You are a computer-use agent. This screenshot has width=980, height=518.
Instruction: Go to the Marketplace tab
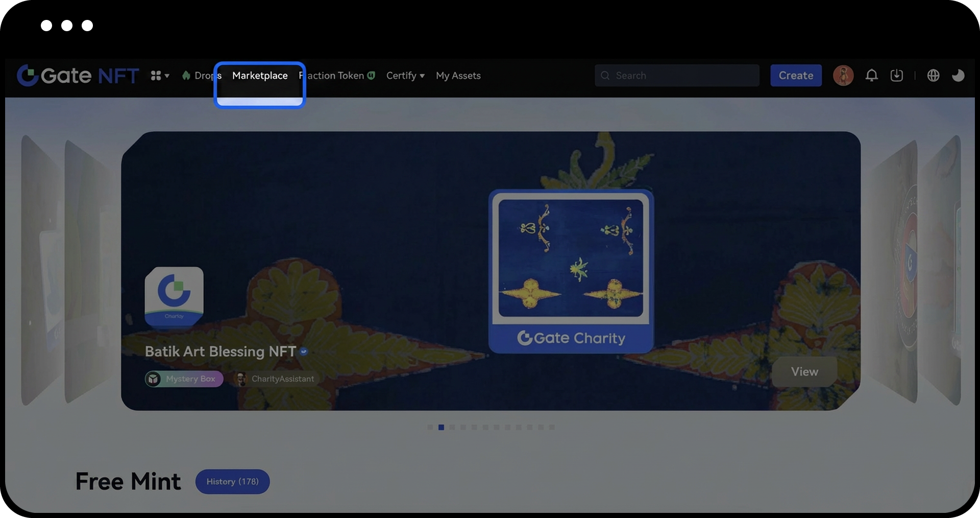coord(260,76)
